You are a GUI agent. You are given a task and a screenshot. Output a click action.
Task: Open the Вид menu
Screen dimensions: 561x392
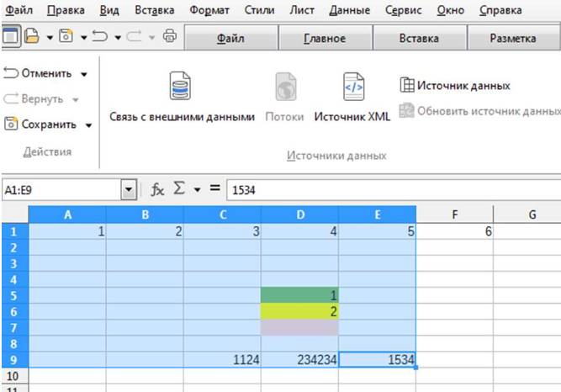[109, 10]
